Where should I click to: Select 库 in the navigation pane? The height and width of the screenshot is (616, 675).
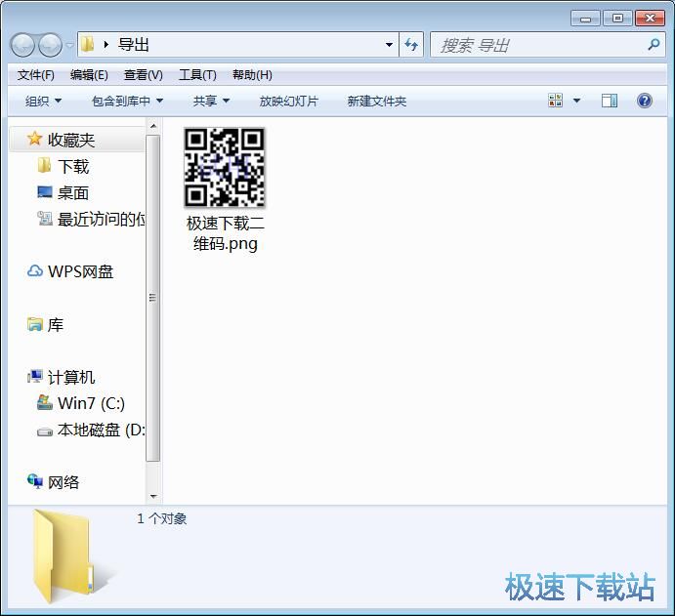point(56,325)
